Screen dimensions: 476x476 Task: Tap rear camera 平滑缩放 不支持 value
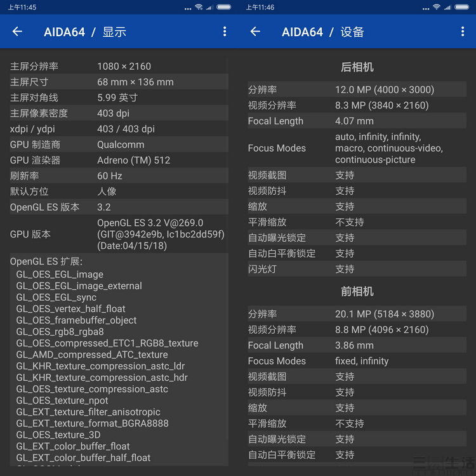[350, 222]
